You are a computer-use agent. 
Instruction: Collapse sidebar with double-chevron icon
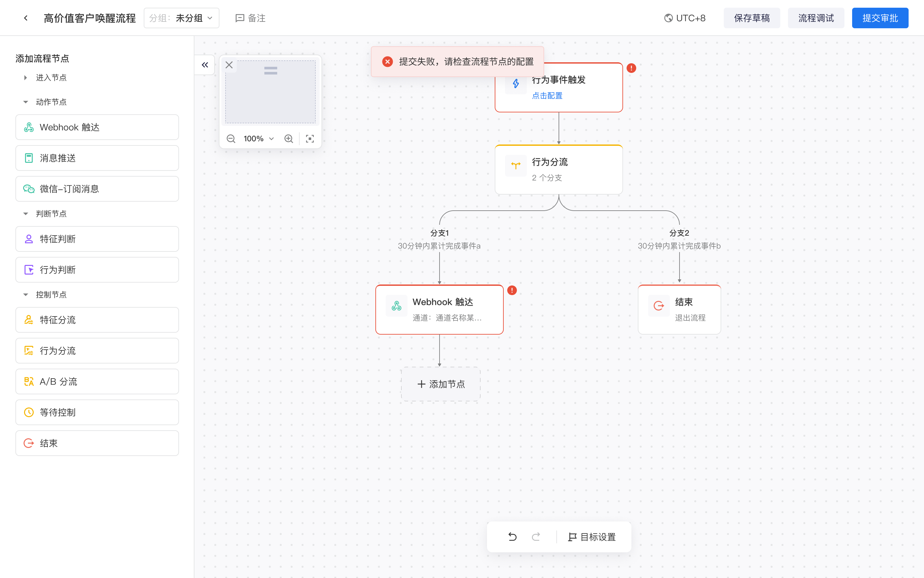(205, 65)
